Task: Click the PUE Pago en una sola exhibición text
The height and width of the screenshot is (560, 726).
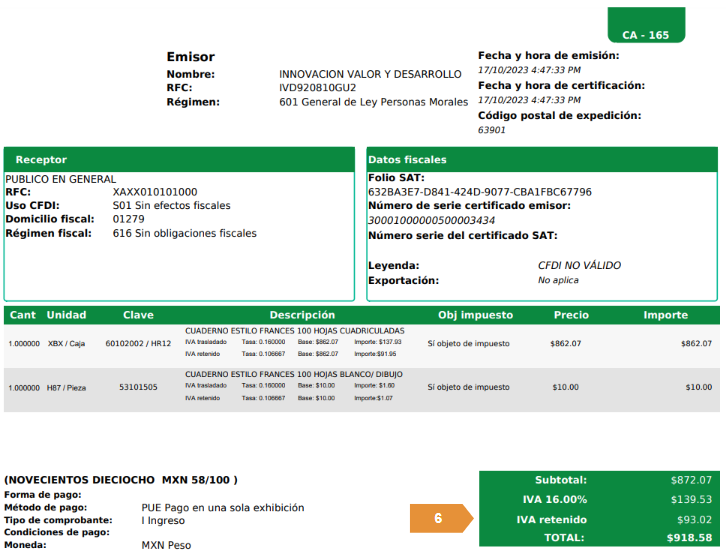Action: point(223,508)
